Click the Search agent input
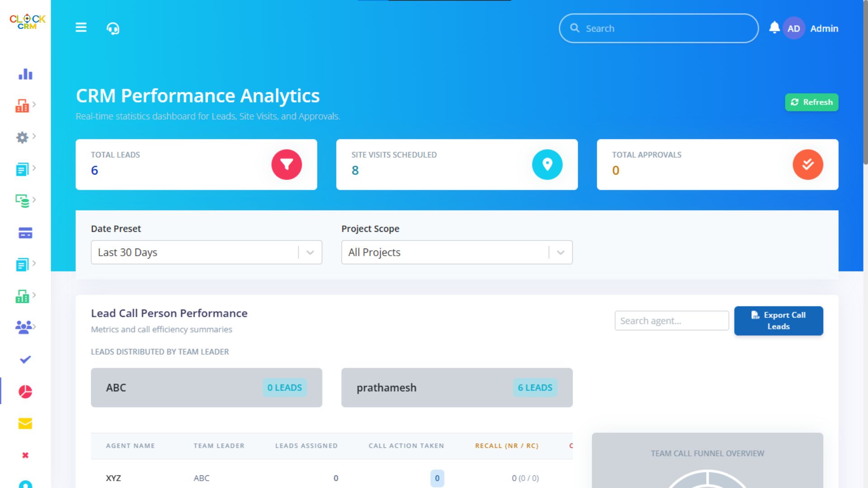This screenshot has height=488, width=868. pos(671,321)
